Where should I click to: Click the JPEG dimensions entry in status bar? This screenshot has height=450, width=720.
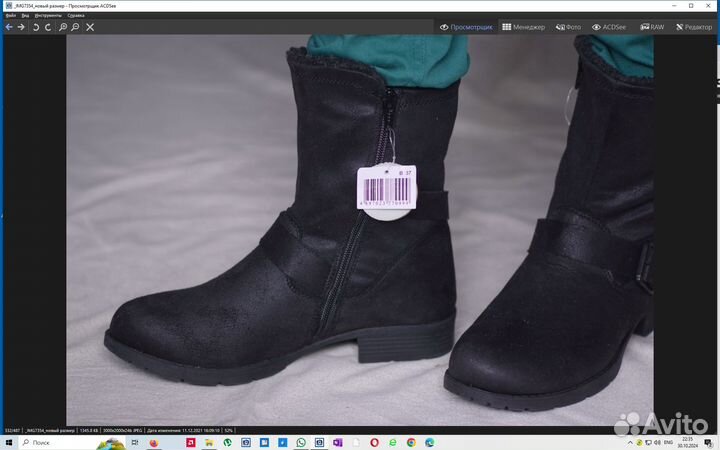coord(122,431)
